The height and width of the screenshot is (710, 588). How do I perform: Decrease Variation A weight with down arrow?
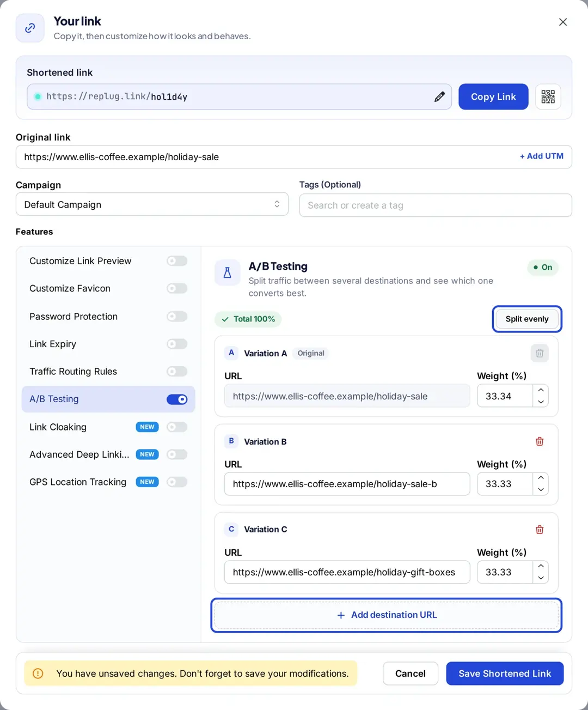[541, 402]
